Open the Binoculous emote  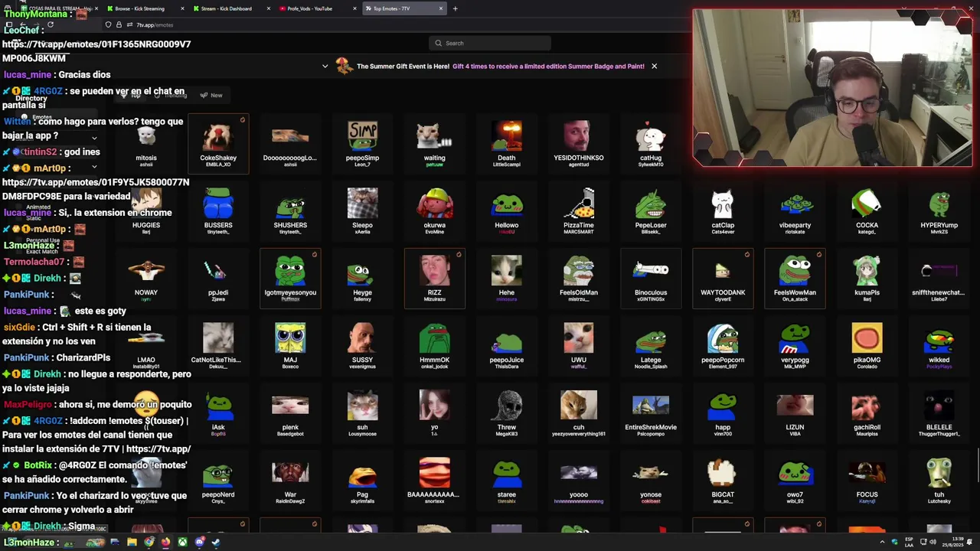(651, 279)
